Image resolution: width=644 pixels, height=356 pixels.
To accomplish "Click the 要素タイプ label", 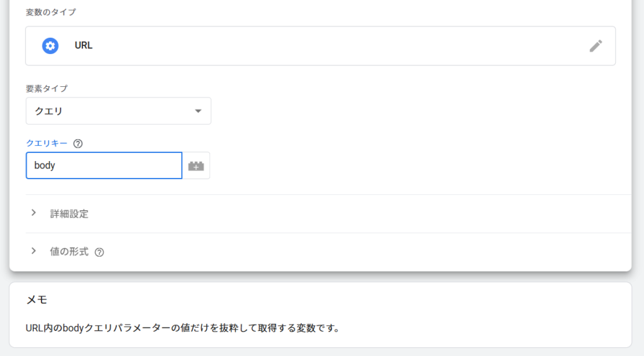I will tap(47, 88).
